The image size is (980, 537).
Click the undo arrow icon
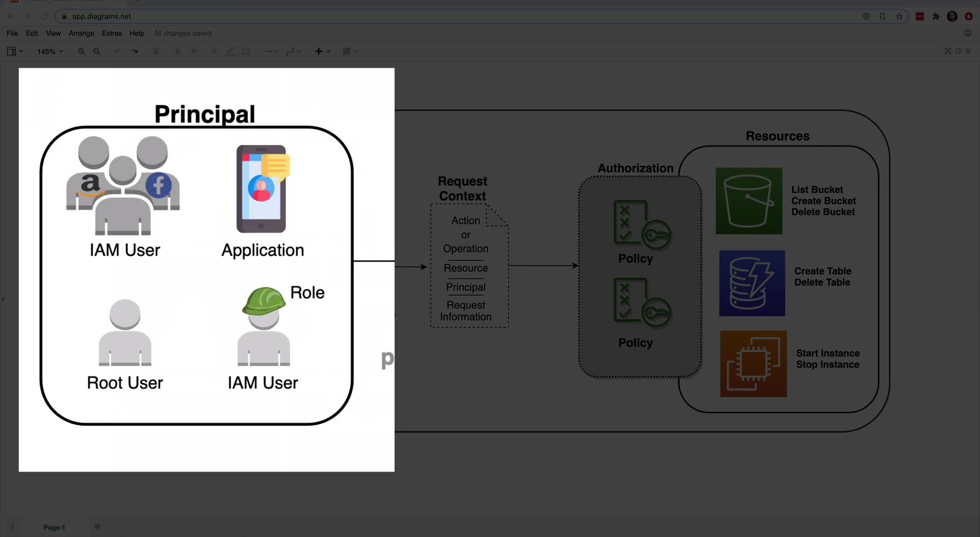118,51
